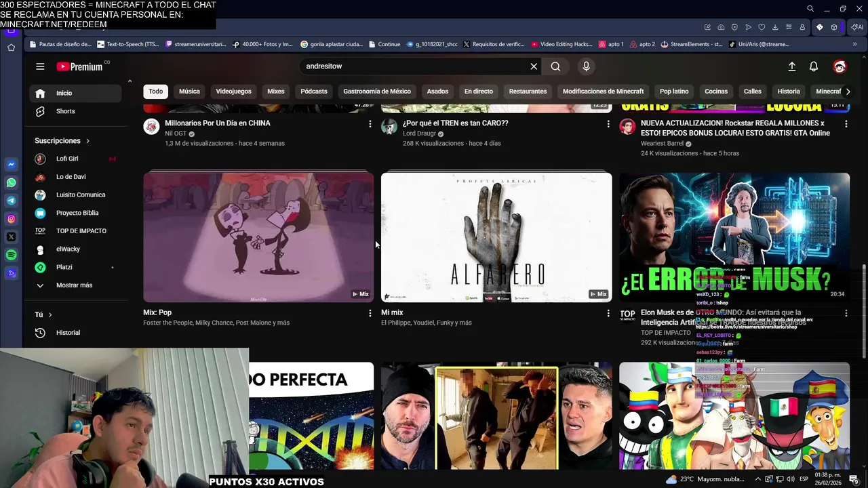Image resolution: width=868 pixels, height=488 pixels.
Task: Open the browser extensions cube icon
Action: [x=834, y=27]
